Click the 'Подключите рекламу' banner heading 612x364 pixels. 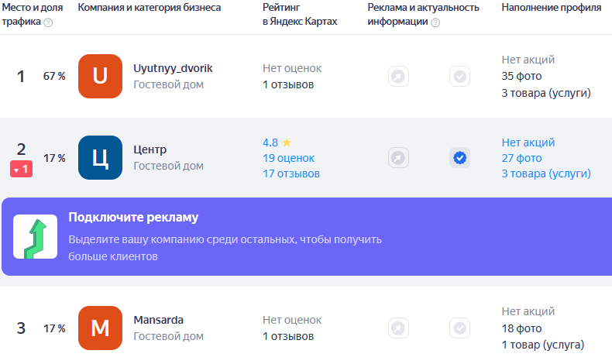click(133, 218)
